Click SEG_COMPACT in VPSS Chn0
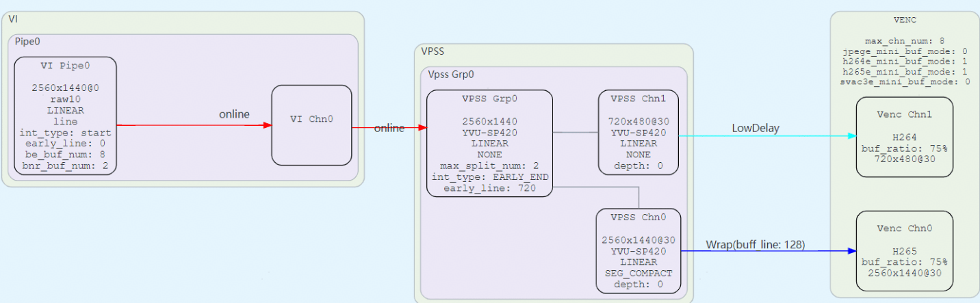 pos(639,273)
